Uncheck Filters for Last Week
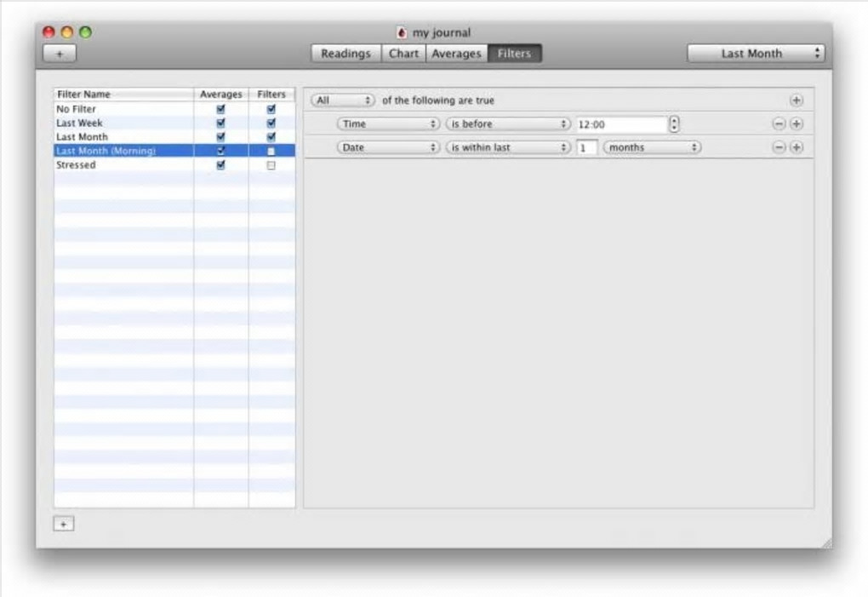 (271, 123)
